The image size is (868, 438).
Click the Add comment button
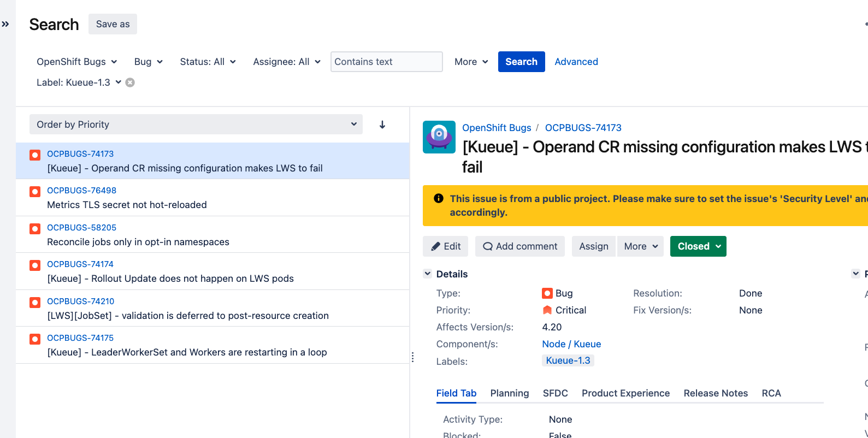(x=520, y=246)
